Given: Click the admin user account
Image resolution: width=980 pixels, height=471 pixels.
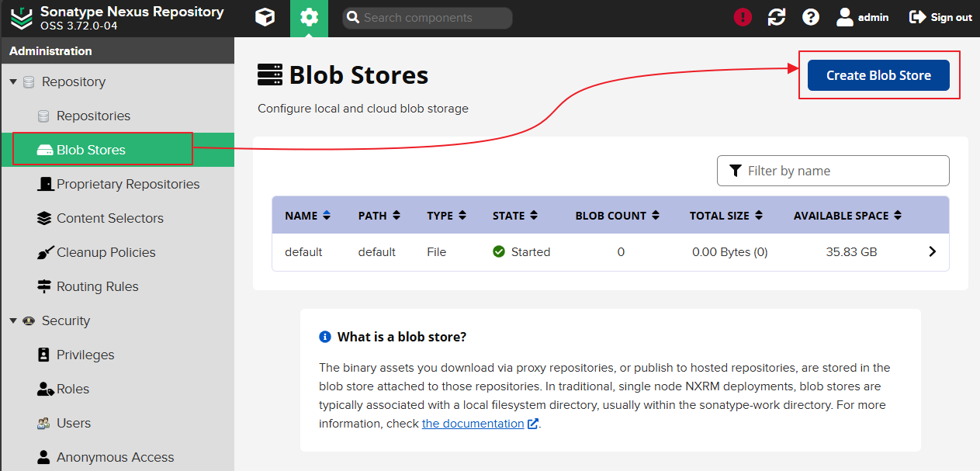Looking at the screenshot, I should point(862,17).
